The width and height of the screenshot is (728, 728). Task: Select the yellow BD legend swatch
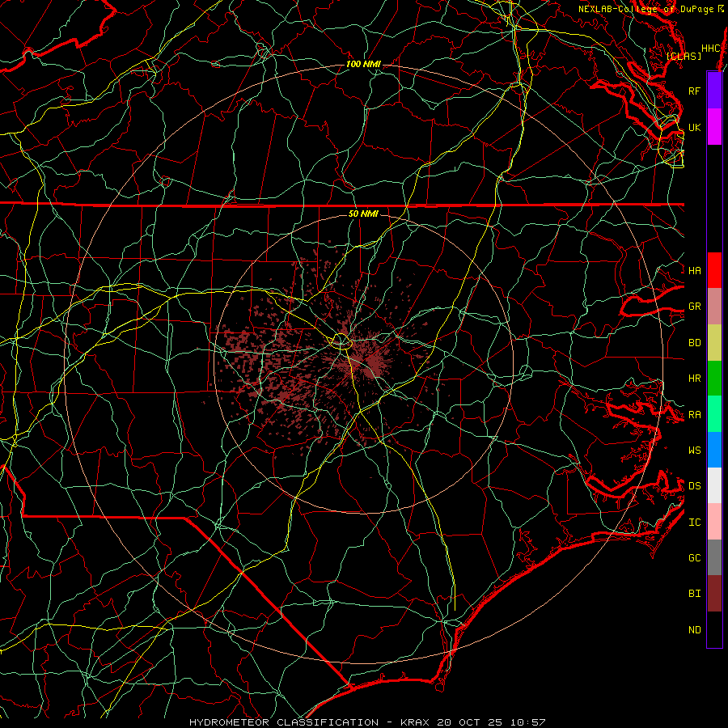click(x=714, y=342)
